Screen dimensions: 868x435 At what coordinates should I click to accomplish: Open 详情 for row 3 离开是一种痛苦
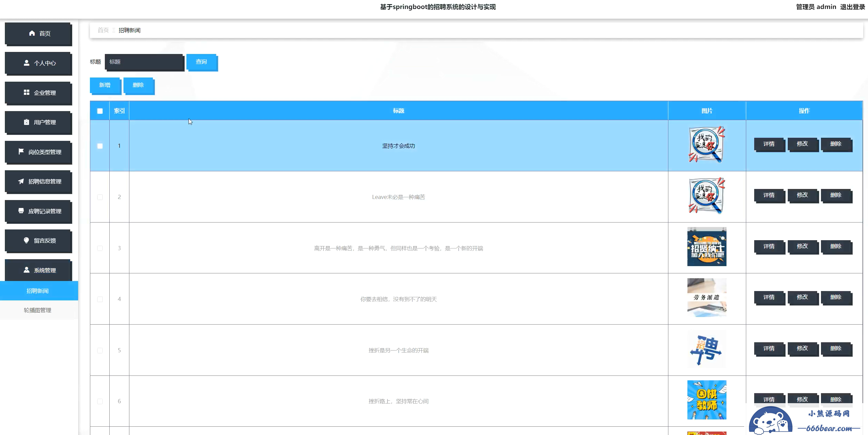point(769,247)
